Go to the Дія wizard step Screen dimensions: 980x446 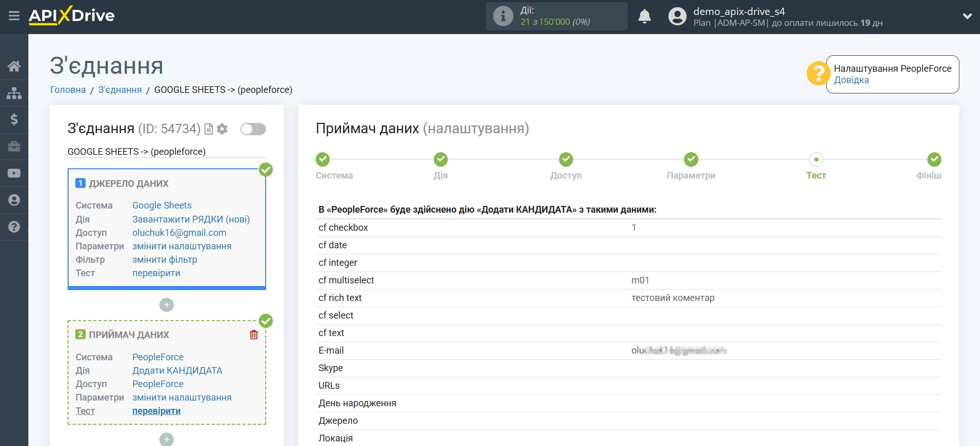[x=440, y=176]
